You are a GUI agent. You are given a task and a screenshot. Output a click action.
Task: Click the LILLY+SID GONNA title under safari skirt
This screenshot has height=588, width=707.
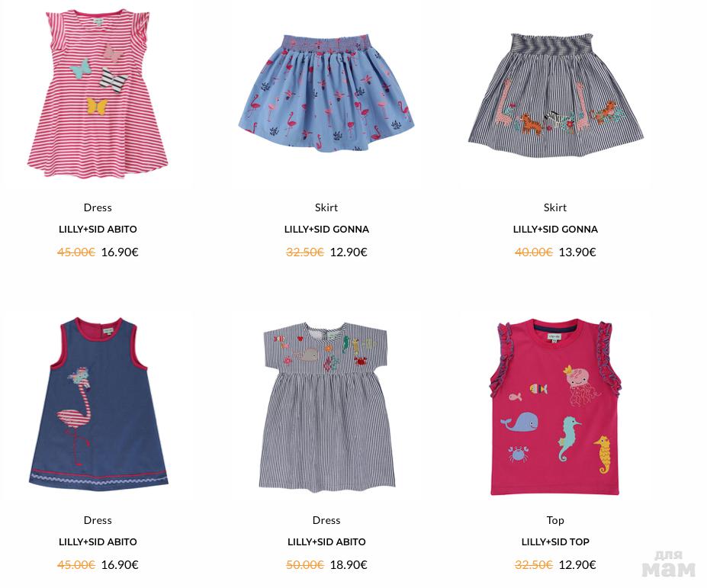555,229
